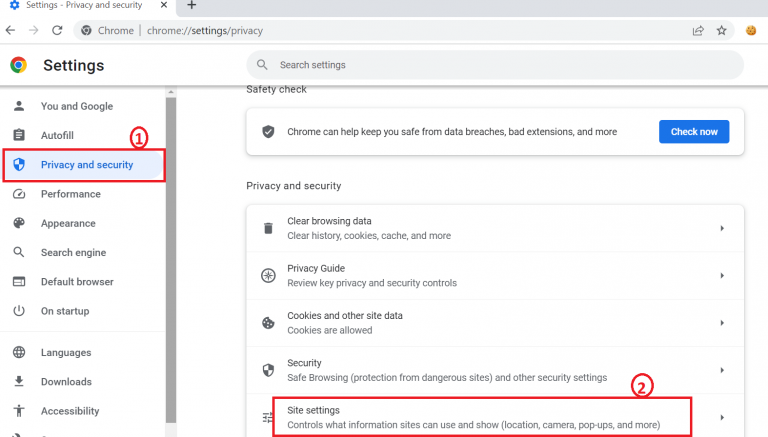Viewport: 768px width, 437px height.
Task: Click the On startup power icon
Action: [19, 312]
